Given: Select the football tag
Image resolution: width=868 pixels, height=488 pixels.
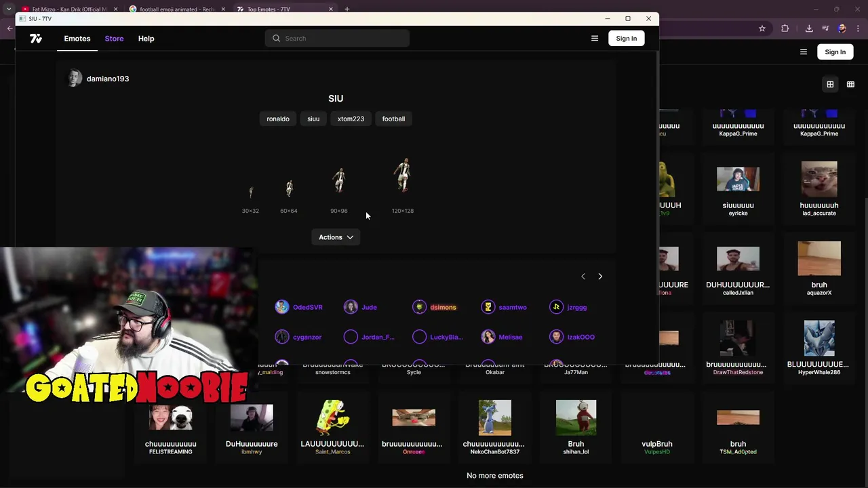Looking at the screenshot, I should pyautogui.click(x=393, y=119).
